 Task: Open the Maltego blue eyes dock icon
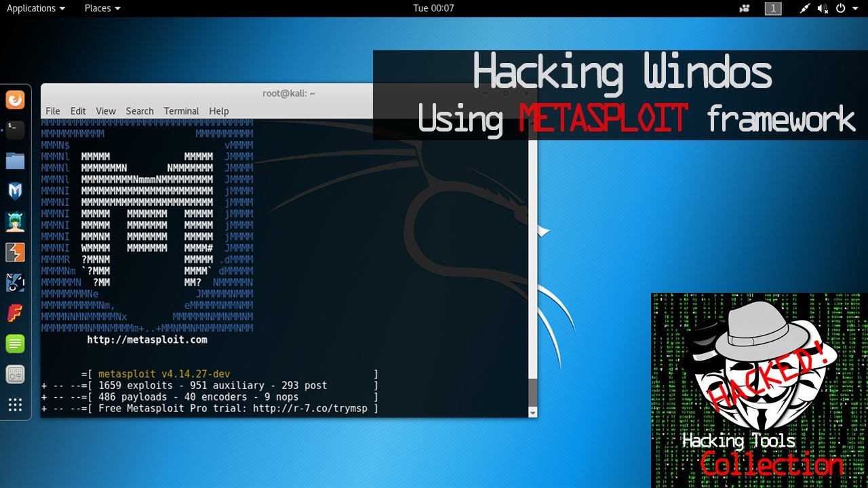click(x=15, y=283)
